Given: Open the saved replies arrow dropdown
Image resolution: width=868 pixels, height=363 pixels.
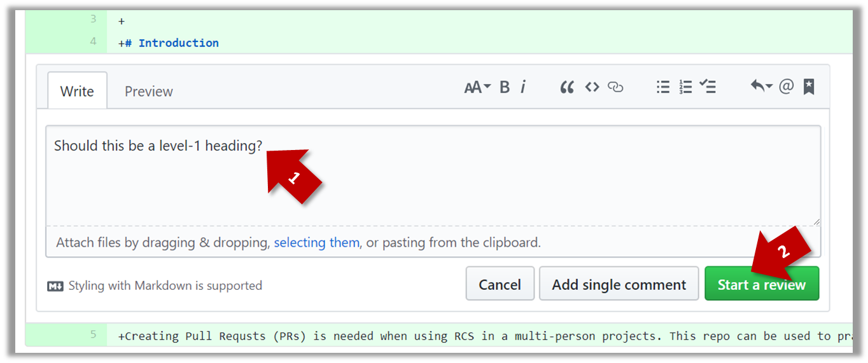Looking at the screenshot, I should 761,87.
